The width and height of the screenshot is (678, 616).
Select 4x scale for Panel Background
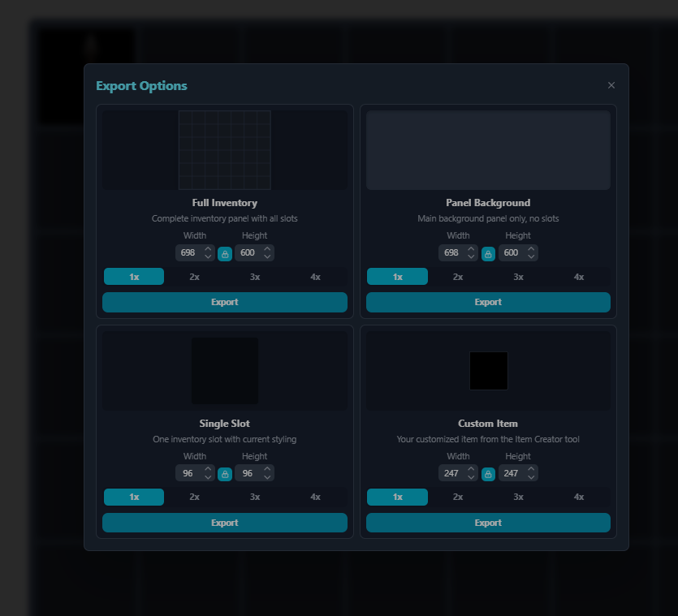coord(579,277)
